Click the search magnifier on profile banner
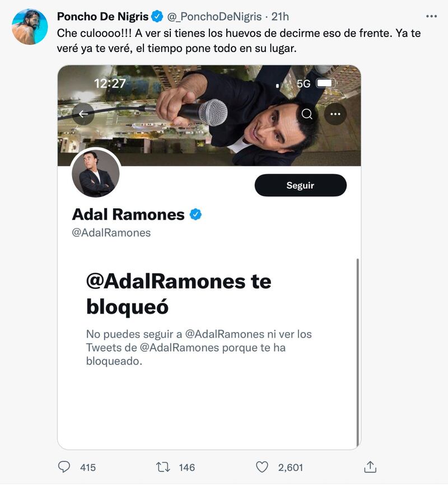The width and height of the screenshot is (448, 486). point(307,114)
